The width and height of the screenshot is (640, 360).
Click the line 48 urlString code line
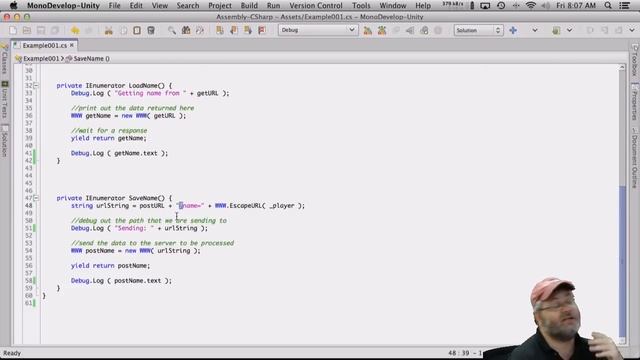[x=188, y=206]
